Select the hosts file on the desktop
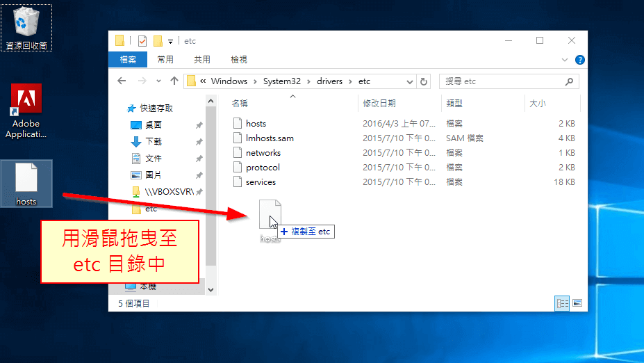644x363 pixels. coord(26,184)
